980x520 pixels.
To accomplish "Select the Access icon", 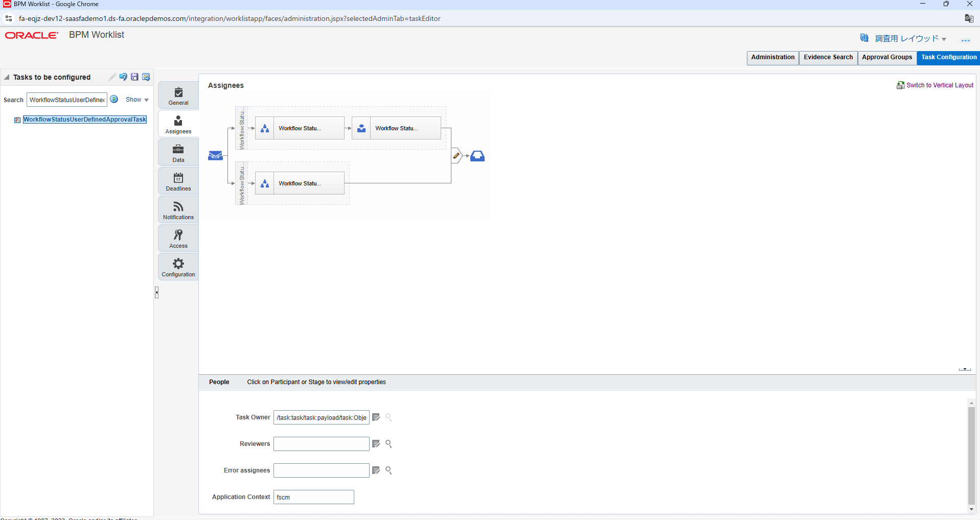I will pos(177,238).
